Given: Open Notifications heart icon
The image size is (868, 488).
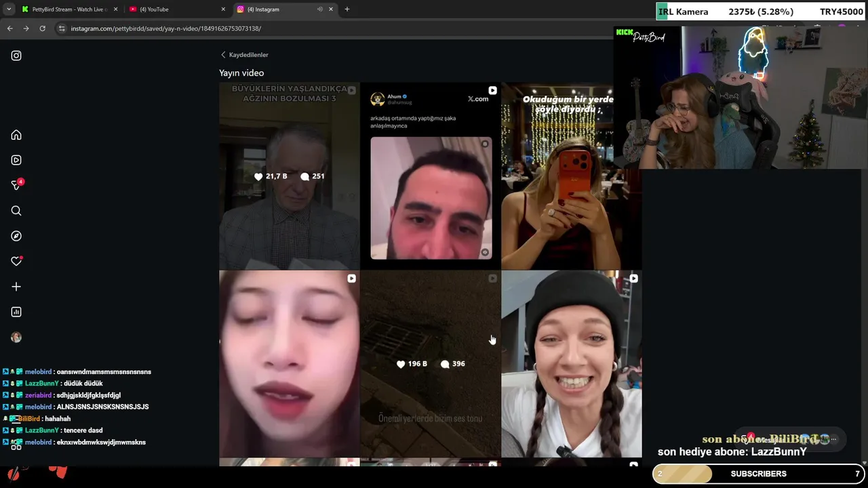Looking at the screenshot, I should tap(16, 261).
